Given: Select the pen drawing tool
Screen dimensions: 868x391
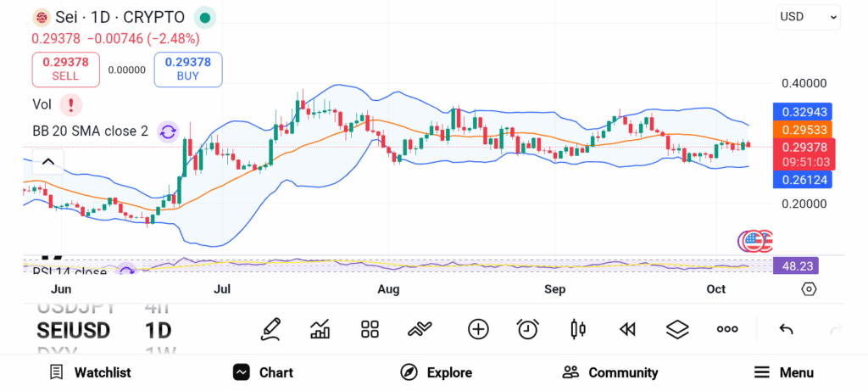Looking at the screenshot, I should [270, 329].
